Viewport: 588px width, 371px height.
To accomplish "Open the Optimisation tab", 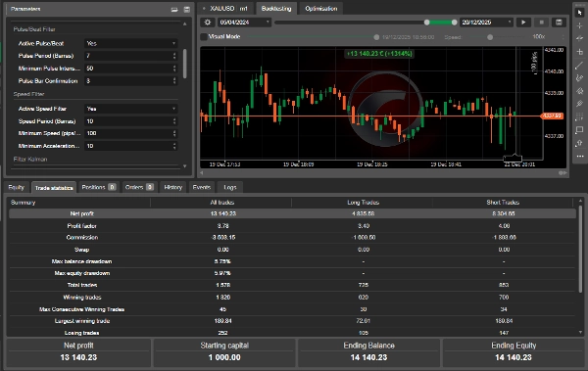I will 321,9.
